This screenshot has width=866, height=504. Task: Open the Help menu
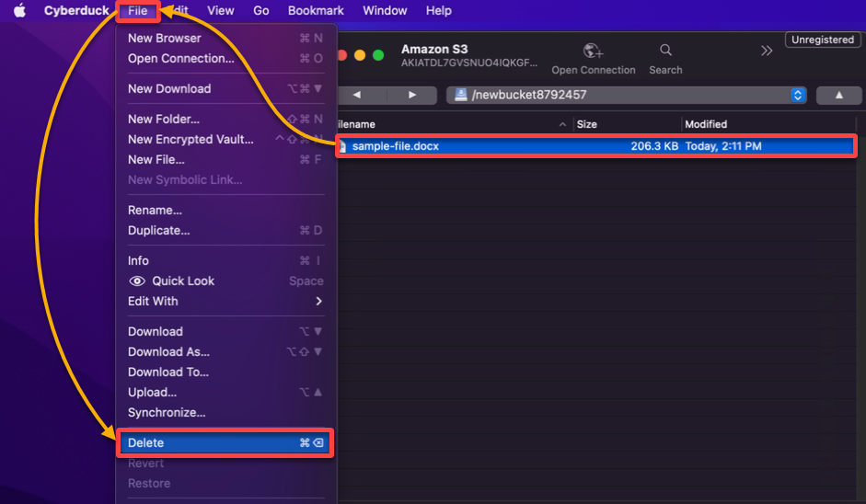click(x=439, y=10)
